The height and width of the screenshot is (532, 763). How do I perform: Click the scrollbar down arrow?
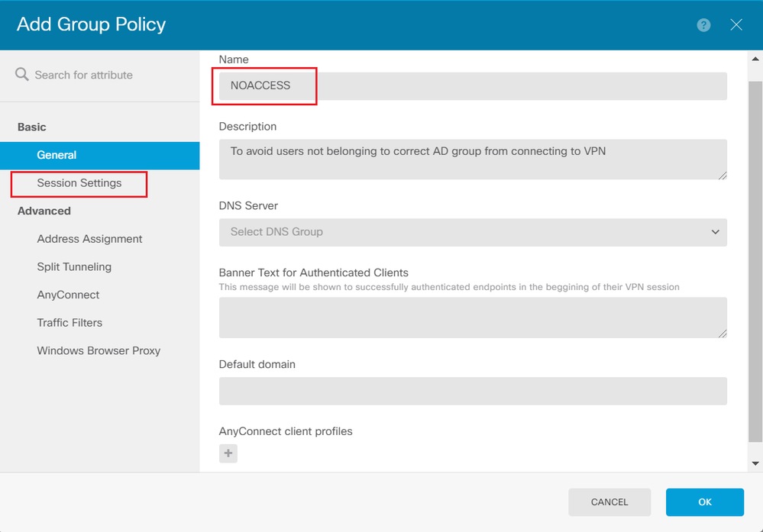tap(755, 463)
